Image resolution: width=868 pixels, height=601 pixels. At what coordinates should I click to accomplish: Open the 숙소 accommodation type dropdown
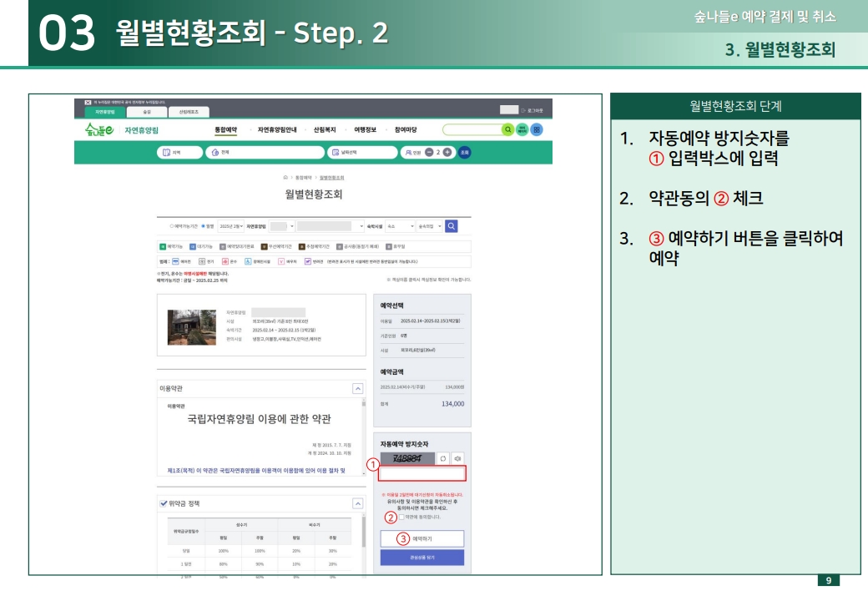(x=401, y=226)
